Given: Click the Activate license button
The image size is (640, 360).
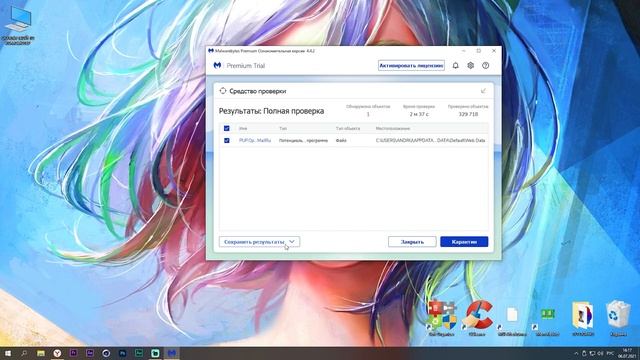Looking at the screenshot, I should point(411,65).
